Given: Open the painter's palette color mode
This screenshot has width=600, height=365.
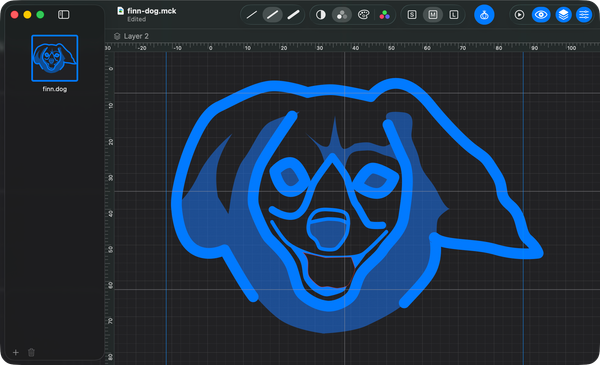Looking at the screenshot, I should pos(363,15).
